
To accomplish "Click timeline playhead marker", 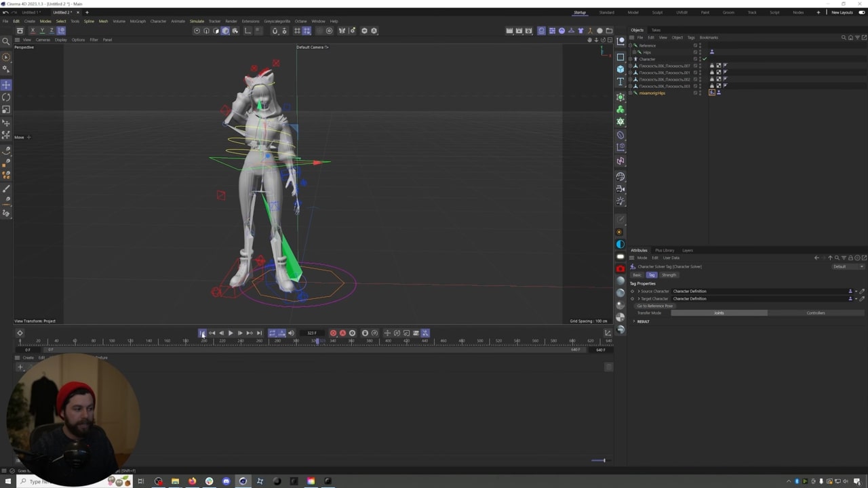I will (317, 341).
